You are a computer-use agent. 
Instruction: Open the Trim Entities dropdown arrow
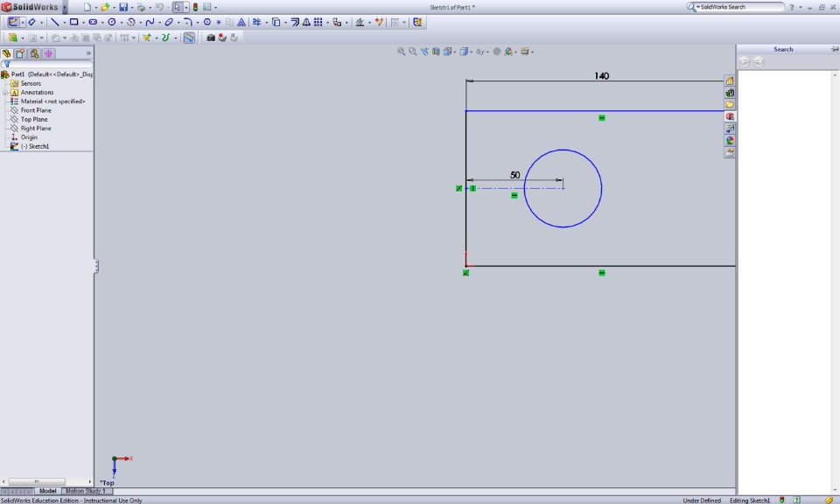(x=266, y=23)
